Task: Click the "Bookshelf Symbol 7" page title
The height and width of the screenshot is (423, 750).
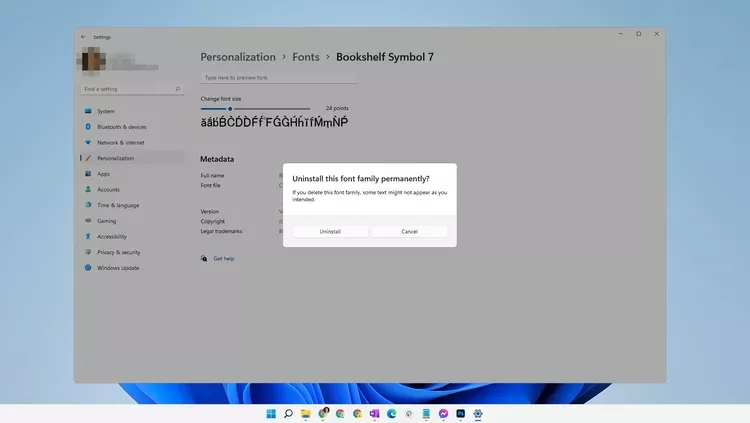Action: pyautogui.click(x=385, y=57)
